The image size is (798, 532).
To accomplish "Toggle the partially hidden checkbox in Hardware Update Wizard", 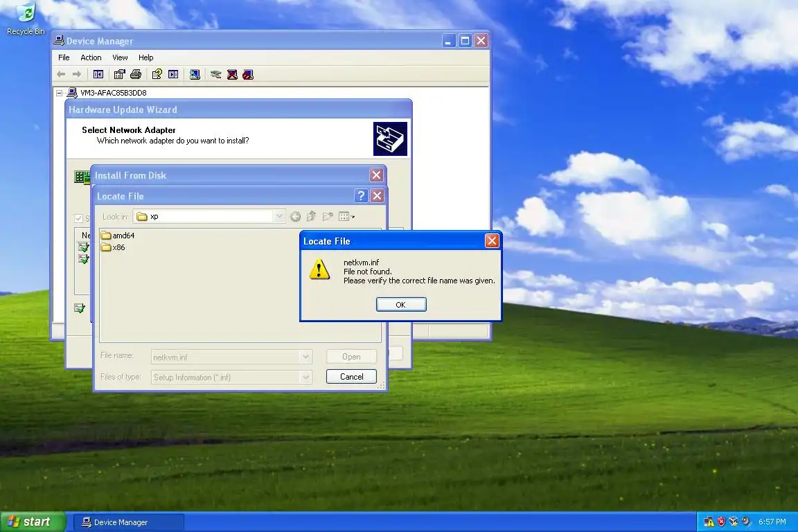I will (x=78, y=218).
